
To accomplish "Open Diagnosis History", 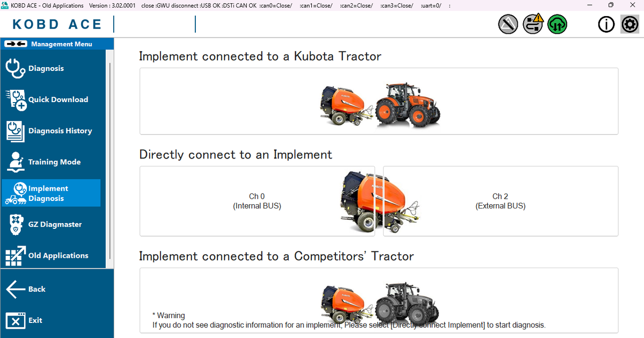I will [51, 131].
